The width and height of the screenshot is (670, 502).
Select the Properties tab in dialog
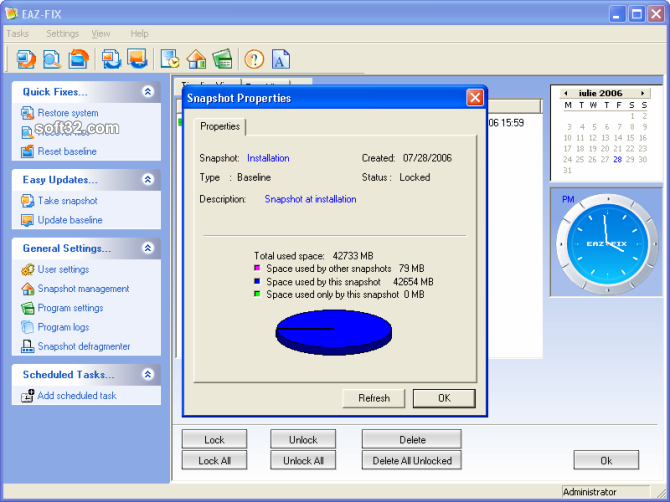pos(220,126)
